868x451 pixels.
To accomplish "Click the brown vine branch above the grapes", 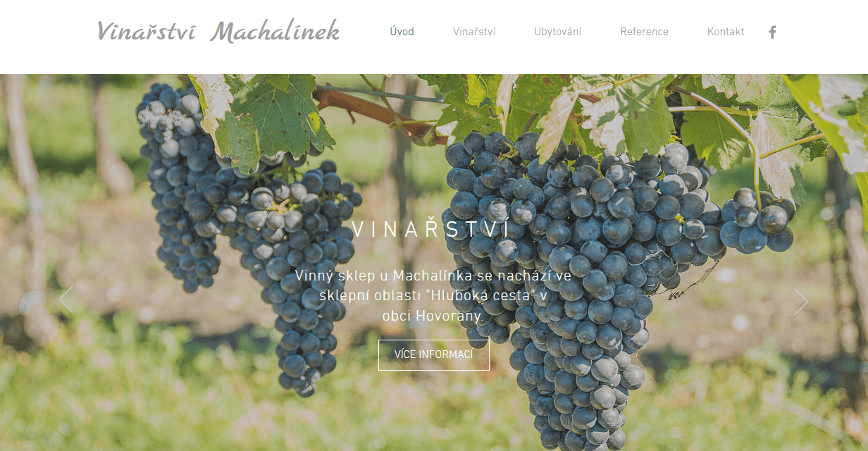I will pos(373,111).
